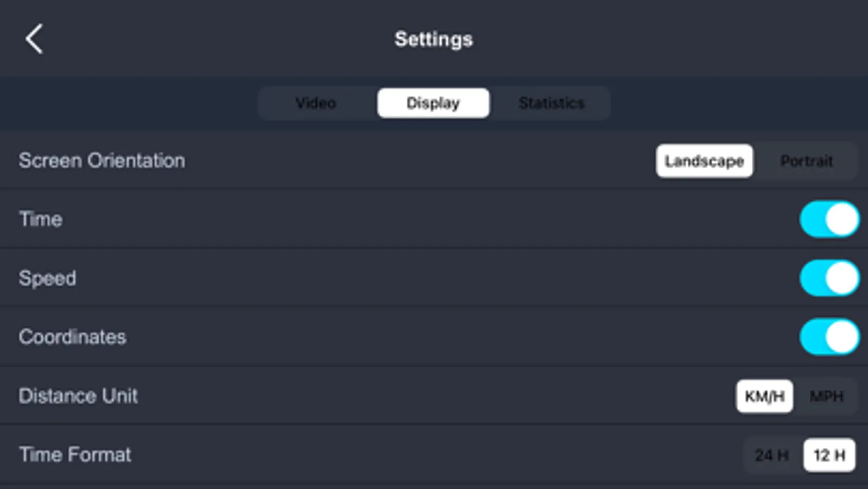This screenshot has width=868, height=489.
Task: Go back using the arrow icon
Action: 34,39
